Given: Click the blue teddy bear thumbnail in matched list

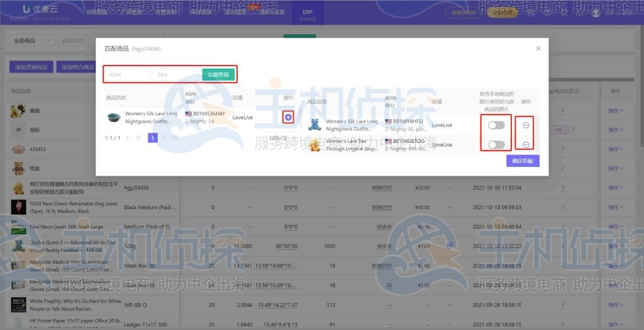Looking at the screenshot, I should [315, 124].
